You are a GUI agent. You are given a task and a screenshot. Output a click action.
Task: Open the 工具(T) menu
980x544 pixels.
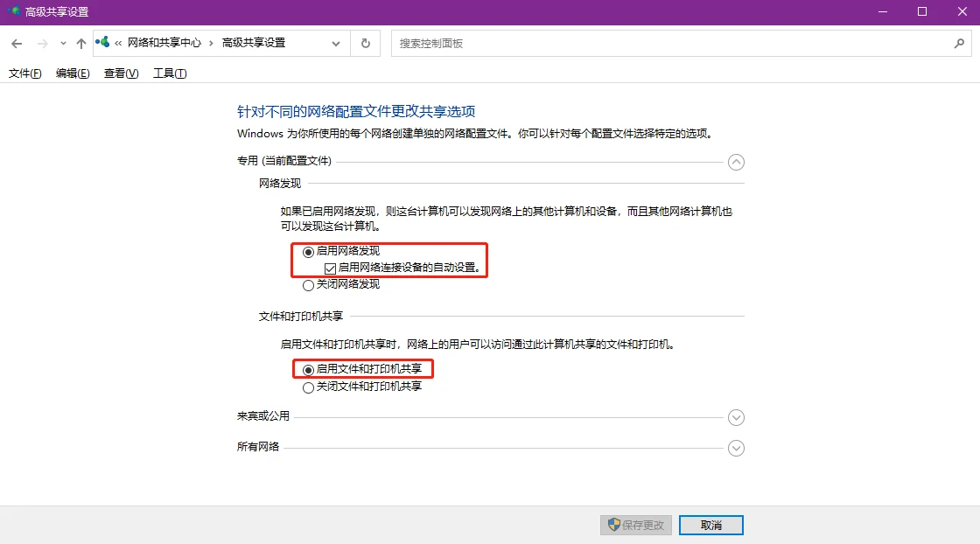click(x=170, y=73)
